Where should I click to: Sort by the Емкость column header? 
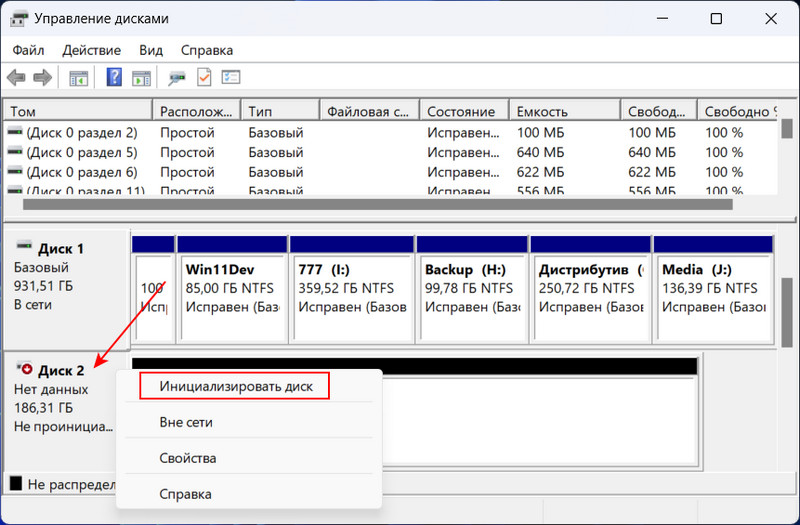(x=565, y=111)
